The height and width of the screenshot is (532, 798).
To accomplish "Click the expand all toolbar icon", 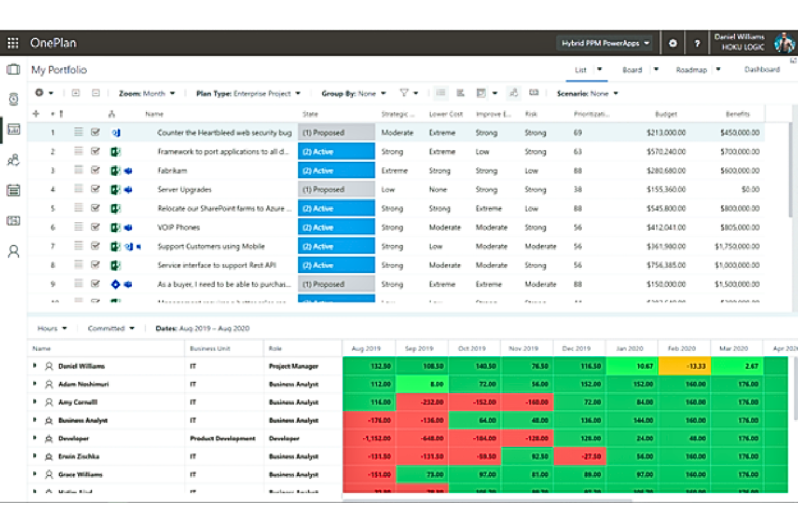I will (76, 93).
